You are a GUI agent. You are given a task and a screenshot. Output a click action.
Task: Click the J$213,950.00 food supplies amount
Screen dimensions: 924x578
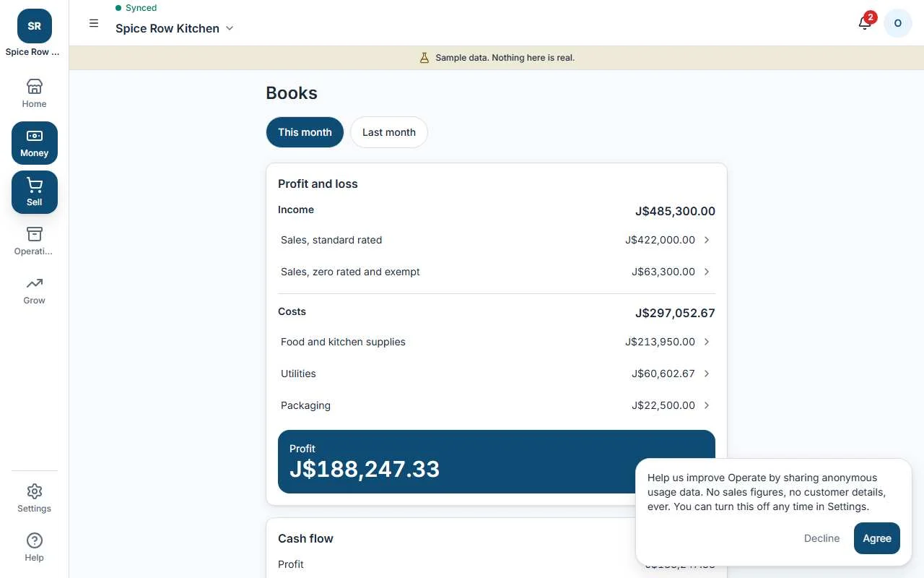[x=661, y=342]
